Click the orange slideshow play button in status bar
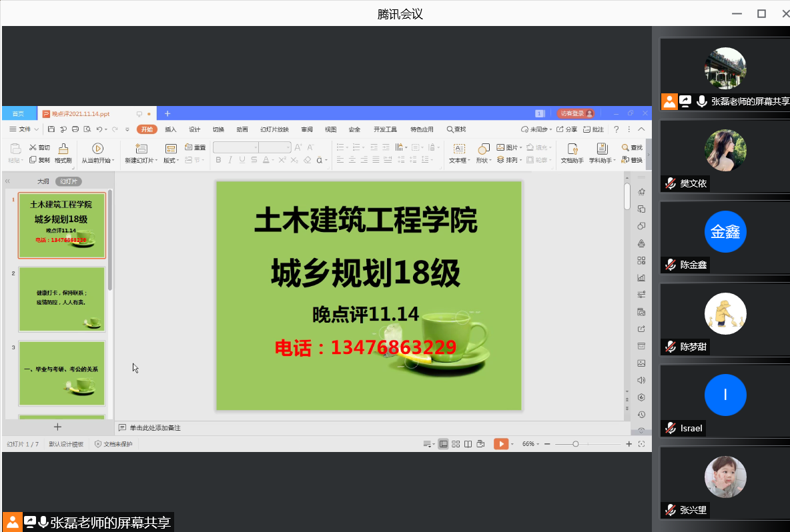Viewport: 790px width, 532px height. pos(500,444)
